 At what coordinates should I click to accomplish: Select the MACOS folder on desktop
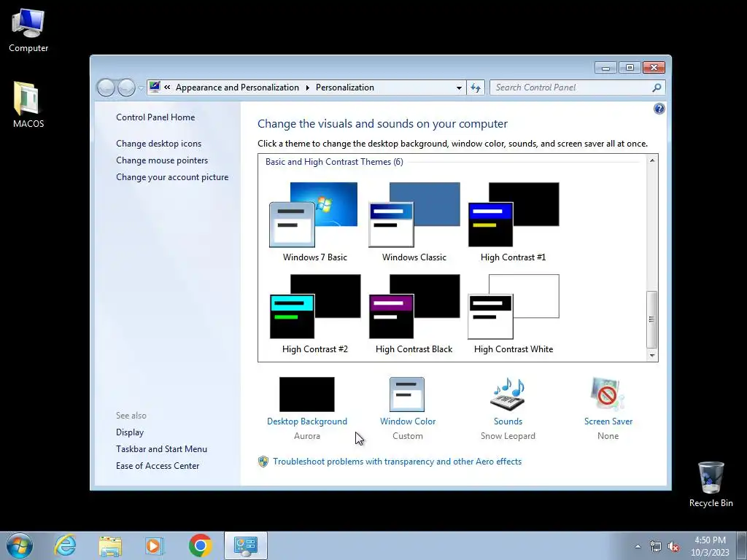coord(28,105)
